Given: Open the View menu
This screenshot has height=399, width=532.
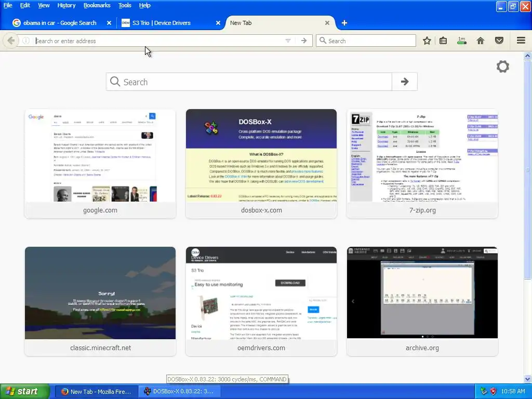Looking at the screenshot, I should coord(44,5).
